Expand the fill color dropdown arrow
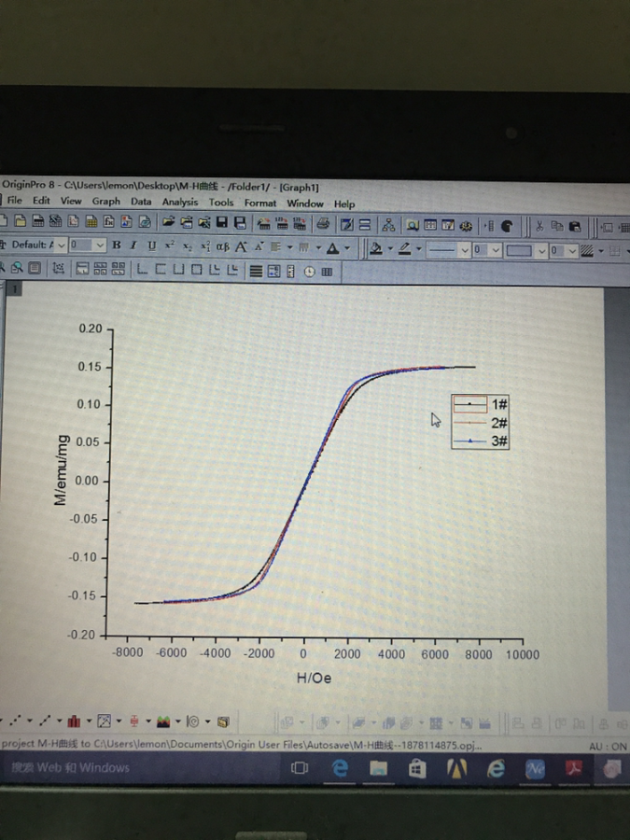The height and width of the screenshot is (840, 630). coord(390,249)
